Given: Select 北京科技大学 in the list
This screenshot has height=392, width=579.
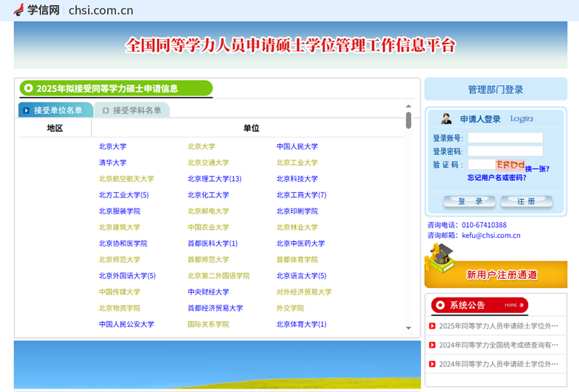Looking at the screenshot, I should tap(298, 179).
